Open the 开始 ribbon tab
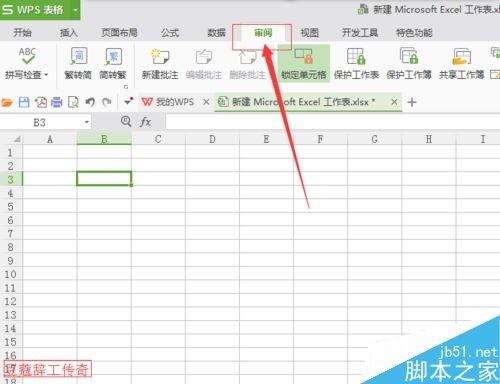 [22, 33]
